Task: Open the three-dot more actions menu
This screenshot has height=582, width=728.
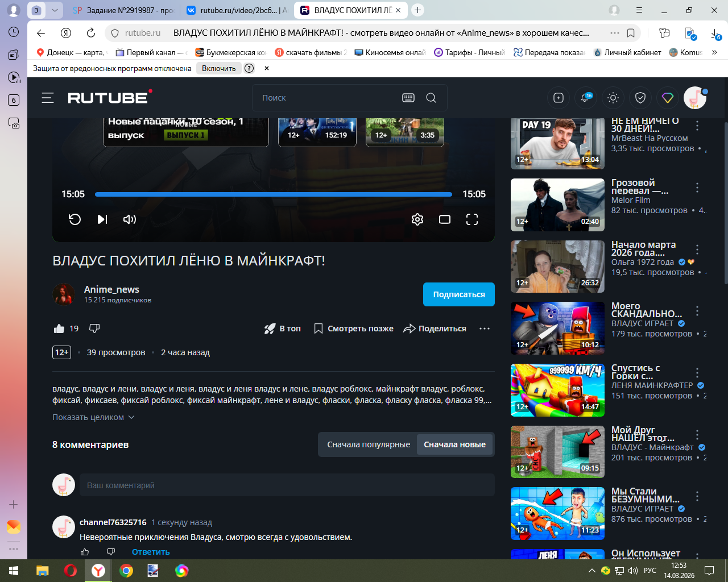Action: tap(485, 329)
